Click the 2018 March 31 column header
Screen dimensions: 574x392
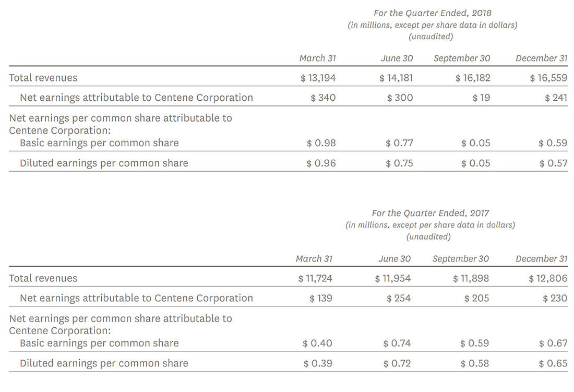click(317, 58)
